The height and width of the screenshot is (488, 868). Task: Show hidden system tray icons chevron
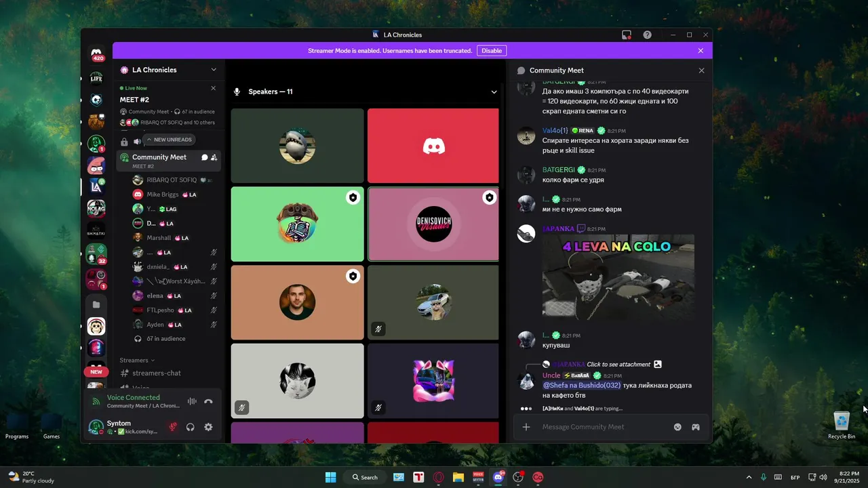point(749,477)
